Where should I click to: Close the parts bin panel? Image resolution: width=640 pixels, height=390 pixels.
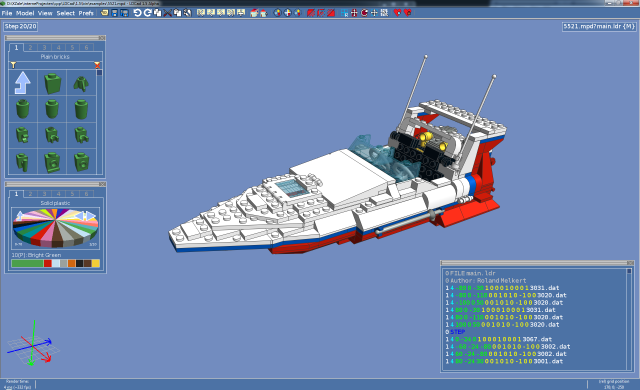(x=102, y=38)
